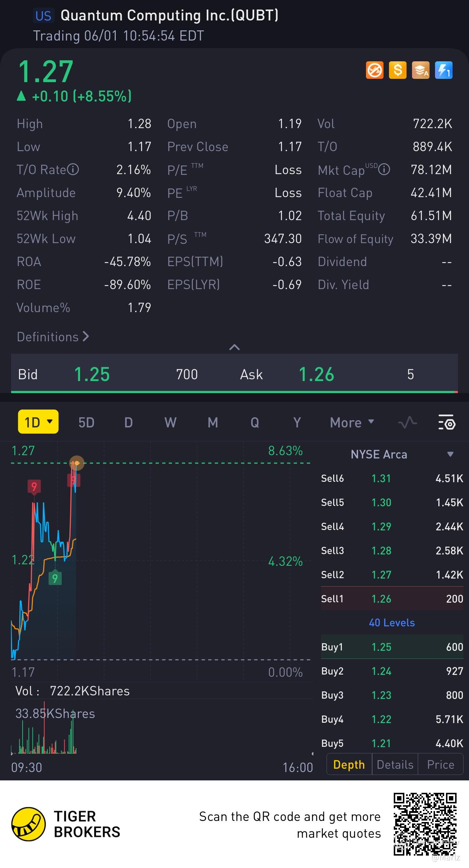Open the 1D timeframe dropdown
Image resolution: width=469 pixels, height=868 pixels.
click(x=38, y=422)
